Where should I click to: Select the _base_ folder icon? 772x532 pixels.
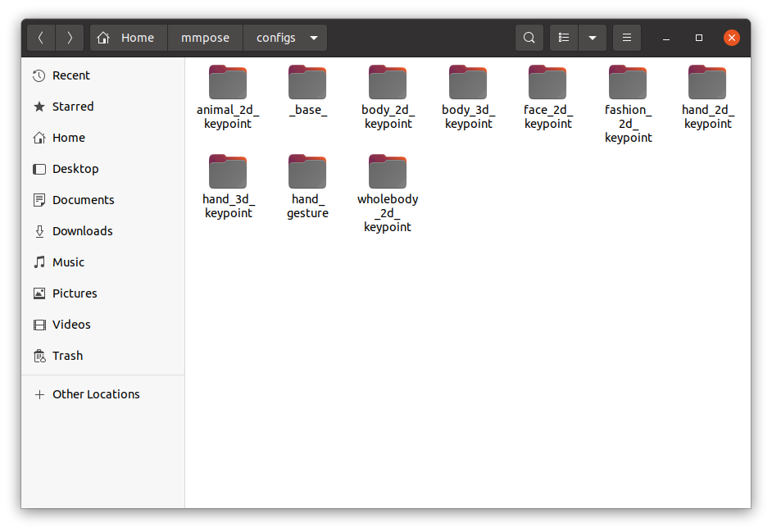click(x=307, y=82)
